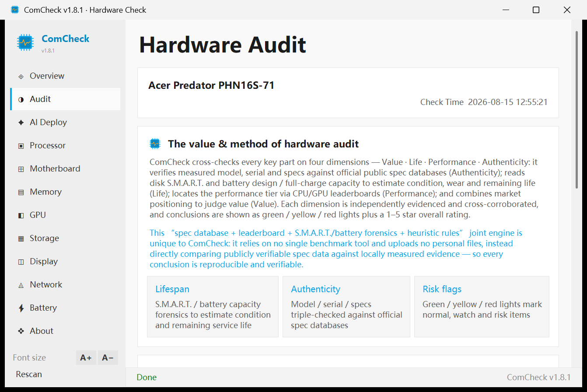Viewport: 587px width, 392px height.
Task: Switch to the AI Deploy page
Action: (65, 122)
